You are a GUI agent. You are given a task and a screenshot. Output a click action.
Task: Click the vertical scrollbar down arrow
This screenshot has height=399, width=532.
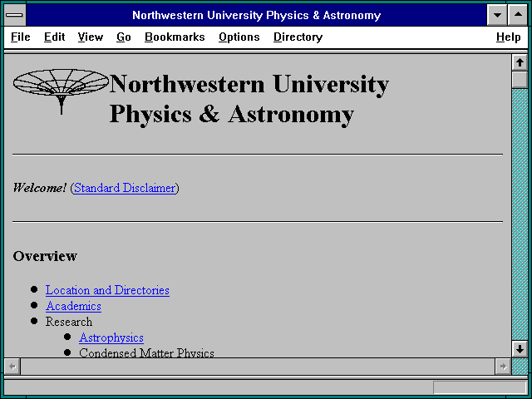[x=520, y=349]
